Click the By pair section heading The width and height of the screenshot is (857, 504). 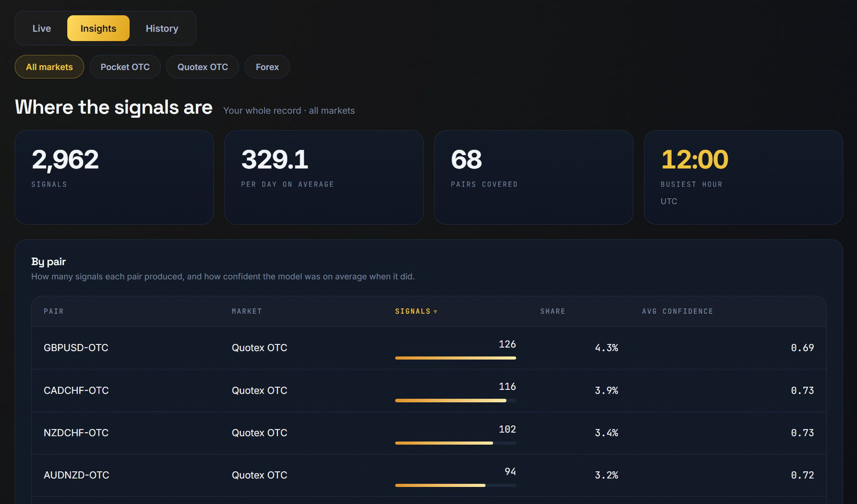pyautogui.click(x=48, y=262)
